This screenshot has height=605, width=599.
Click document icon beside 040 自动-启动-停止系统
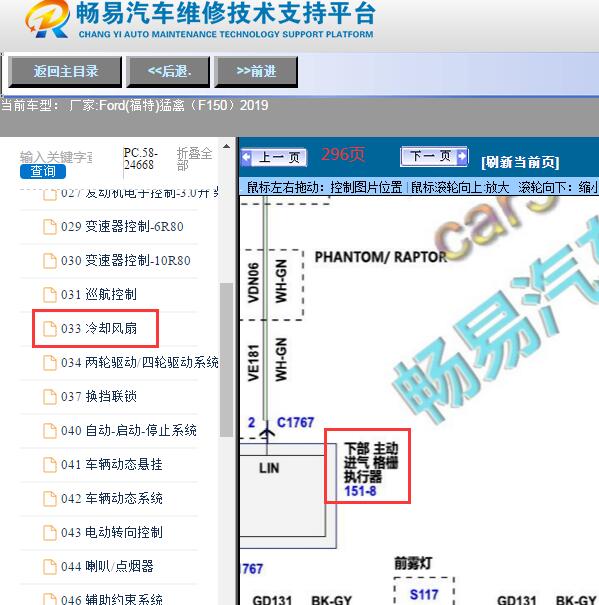coord(49,430)
